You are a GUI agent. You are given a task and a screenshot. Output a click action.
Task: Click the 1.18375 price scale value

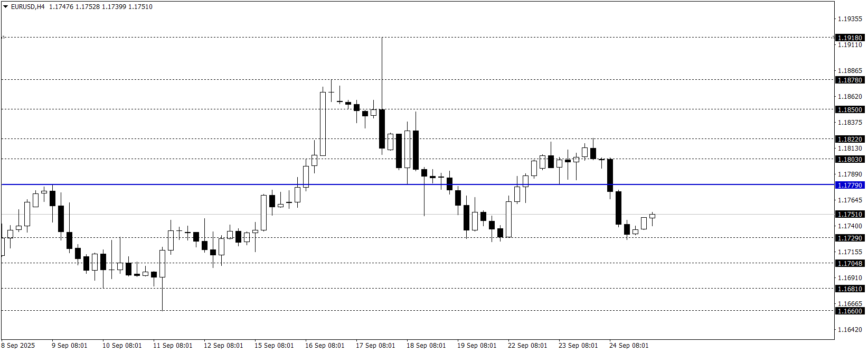[x=850, y=123]
